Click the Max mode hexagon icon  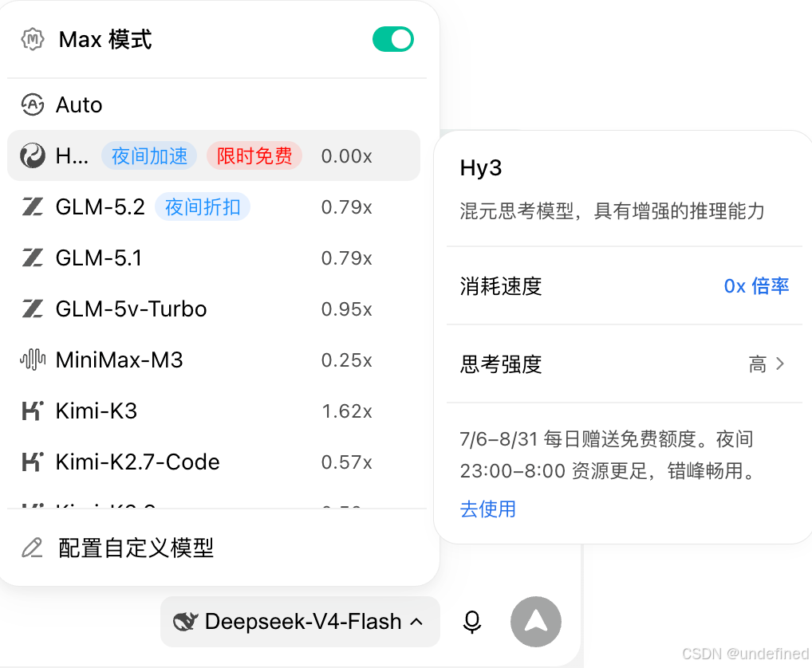pyautogui.click(x=33, y=39)
